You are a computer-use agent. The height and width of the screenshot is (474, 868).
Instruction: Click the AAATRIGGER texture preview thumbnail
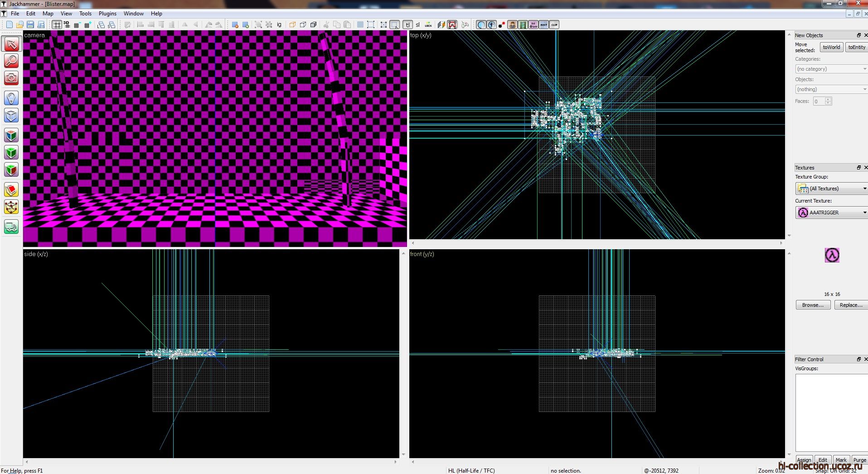[x=832, y=255]
